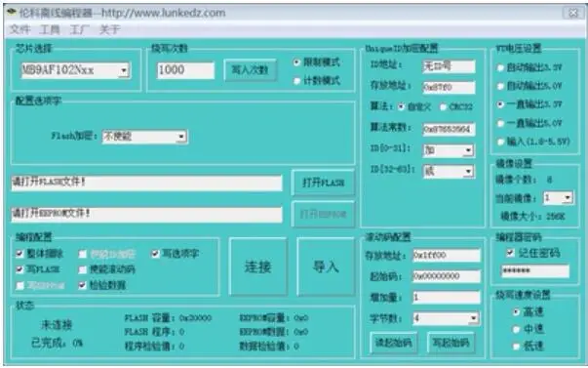Open the 关于 menu

click(x=109, y=29)
